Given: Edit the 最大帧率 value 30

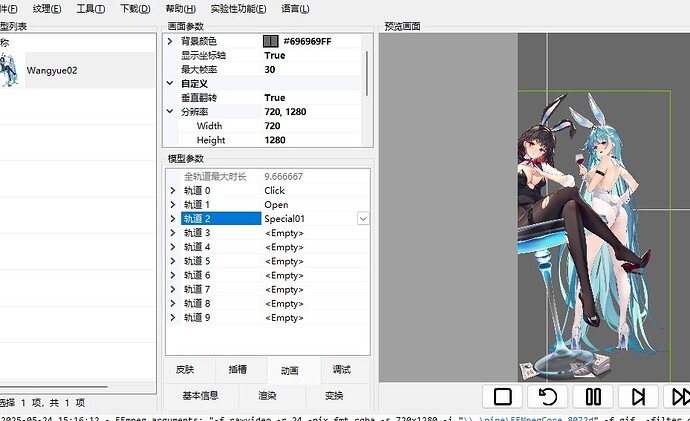Looking at the screenshot, I should [x=270, y=70].
